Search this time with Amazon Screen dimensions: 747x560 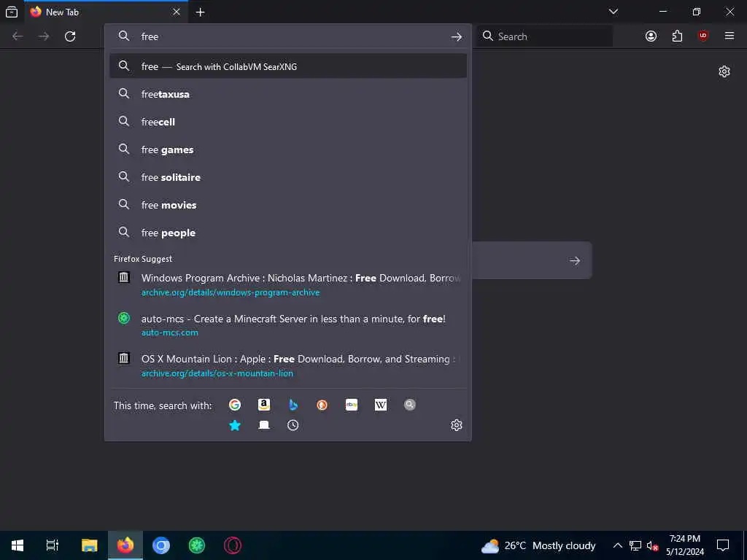pyautogui.click(x=264, y=405)
